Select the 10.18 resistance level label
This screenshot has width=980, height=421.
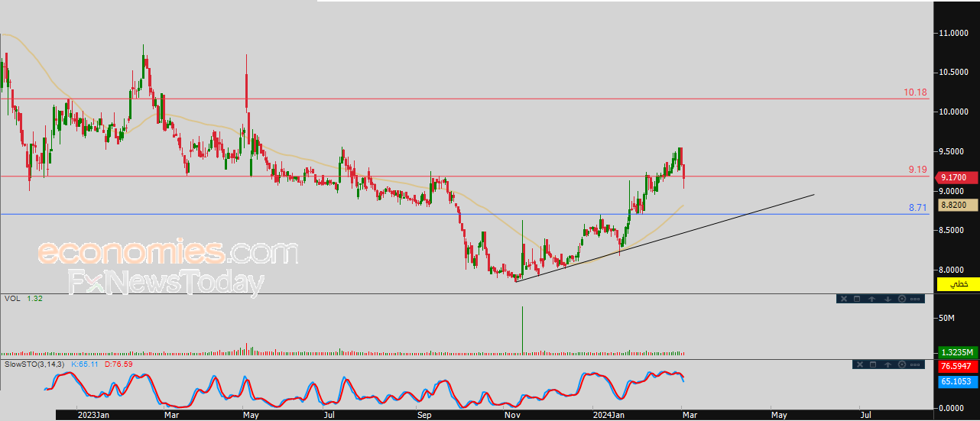(x=915, y=92)
